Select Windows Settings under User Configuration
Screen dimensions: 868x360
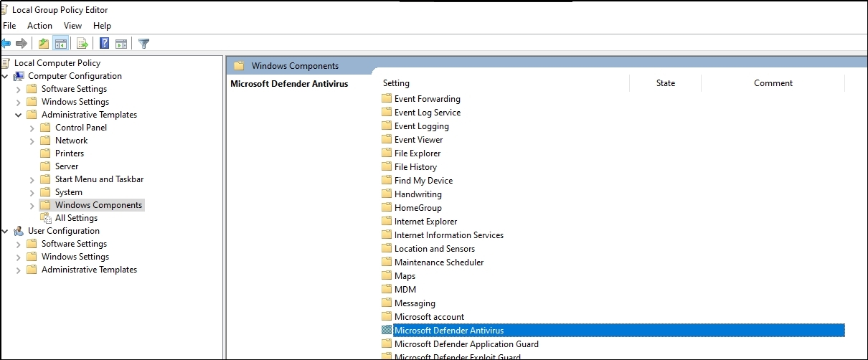75,257
